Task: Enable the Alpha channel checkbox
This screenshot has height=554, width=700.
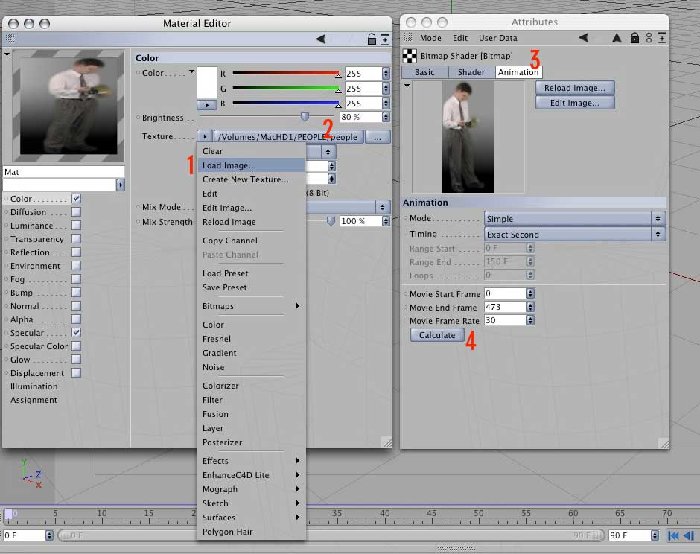Action: 76,319
